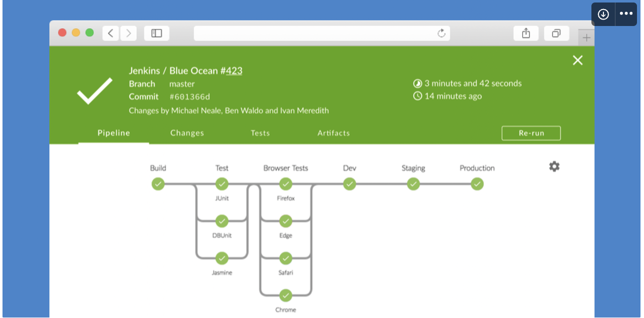
Task: Click the Dev stage node
Action: [350, 184]
